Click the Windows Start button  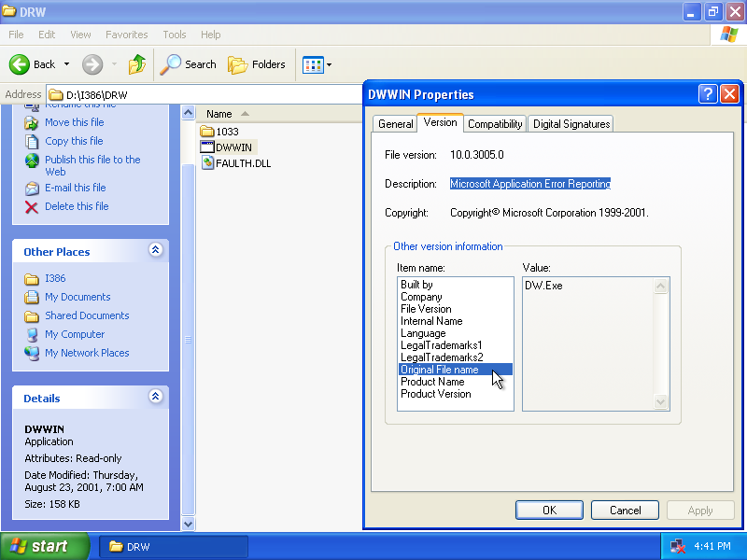click(x=45, y=546)
